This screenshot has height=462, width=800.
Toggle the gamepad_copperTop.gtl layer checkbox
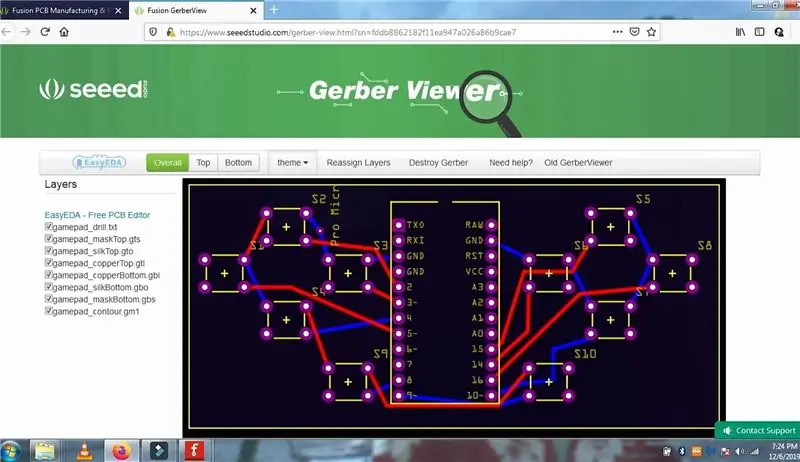coord(48,263)
